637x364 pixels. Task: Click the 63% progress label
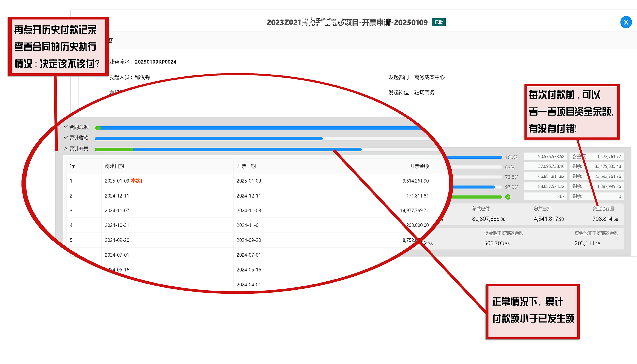510,167
